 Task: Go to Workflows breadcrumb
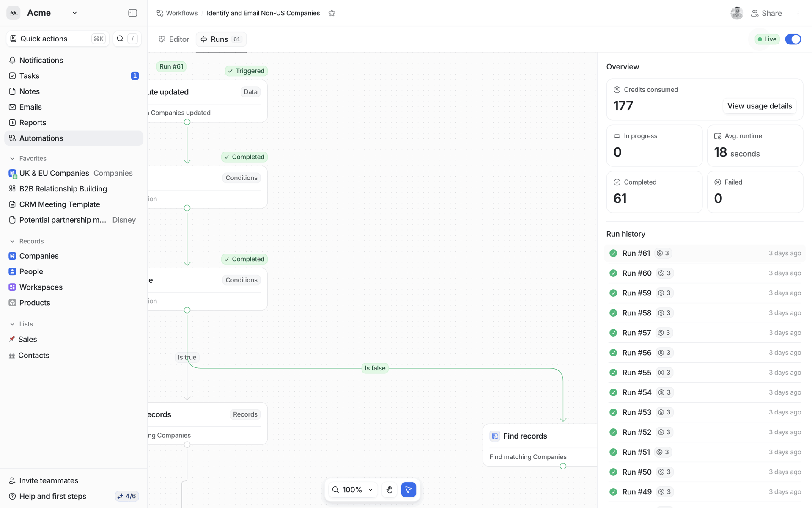pos(177,13)
